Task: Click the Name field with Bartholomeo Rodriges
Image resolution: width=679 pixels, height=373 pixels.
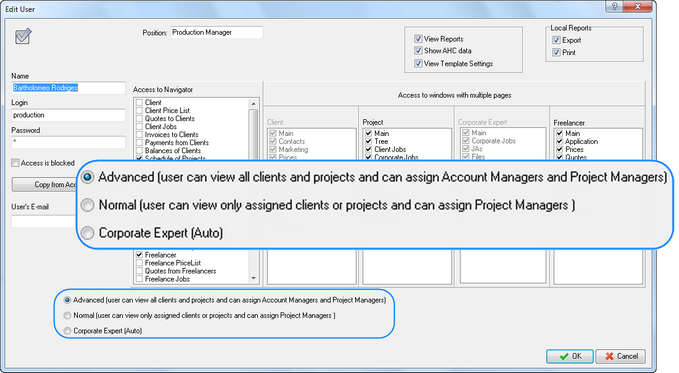Action: 68,88
